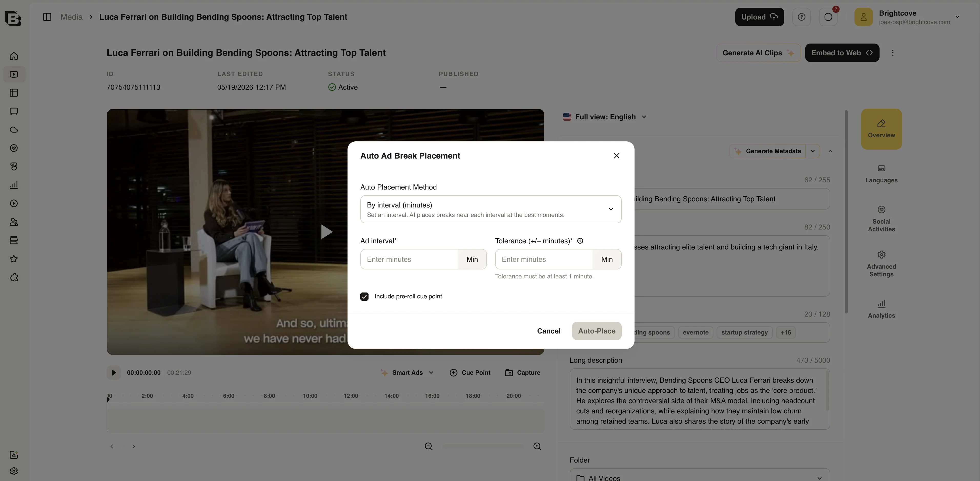Image resolution: width=980 pixels, height=481 pixels.
Task: Open the heart badge sidebar icon
Action: pyautogui.click(x=14, y=148)
